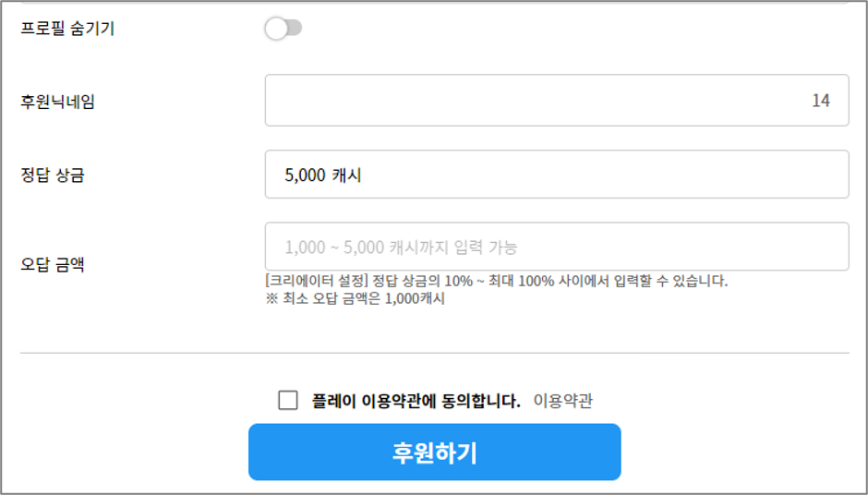Click the white knob of the profile hide switch
Viewport: 868px width, 495px height.
[276, 29]
